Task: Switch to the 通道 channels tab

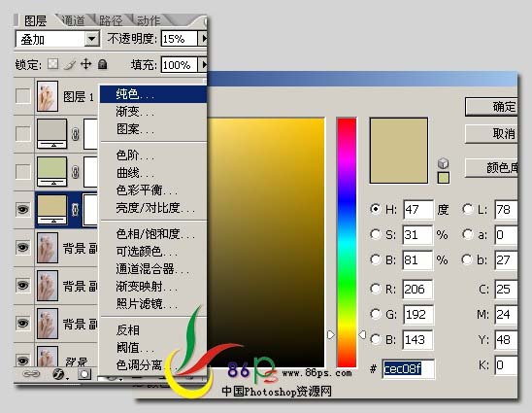Action: coord(73,20)
